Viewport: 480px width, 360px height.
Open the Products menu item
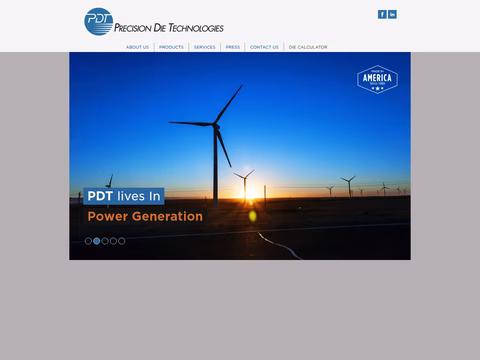pos(171,47)
